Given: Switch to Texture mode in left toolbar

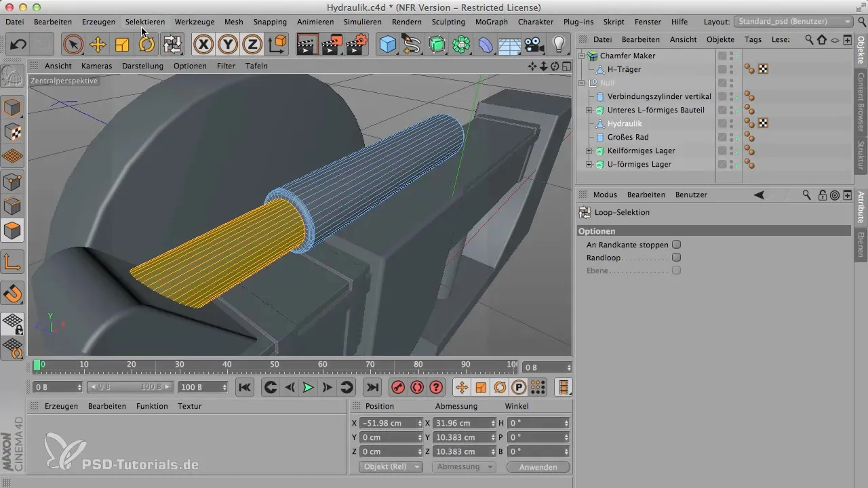Looking at the screenshot, I should [13, 132].
